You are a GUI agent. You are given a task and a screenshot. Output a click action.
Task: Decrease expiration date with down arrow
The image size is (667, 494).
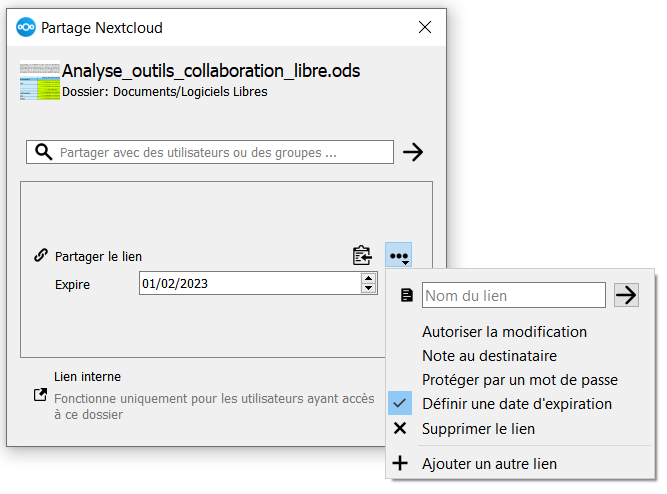click(367, 290)
